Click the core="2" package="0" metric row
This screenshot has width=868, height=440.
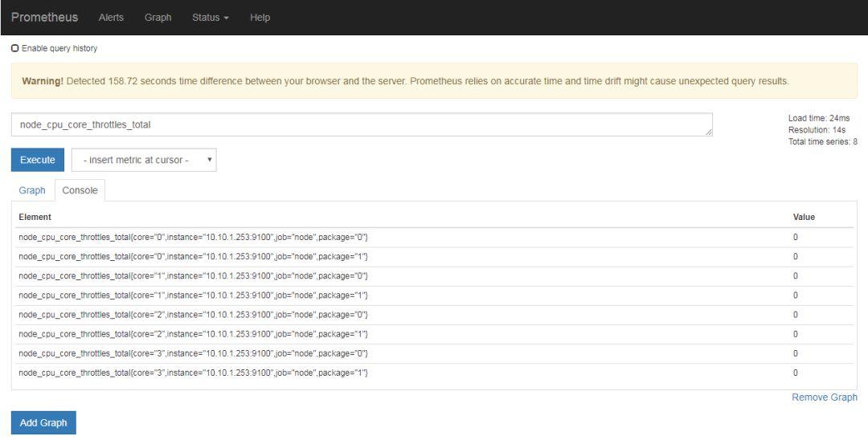193,315
